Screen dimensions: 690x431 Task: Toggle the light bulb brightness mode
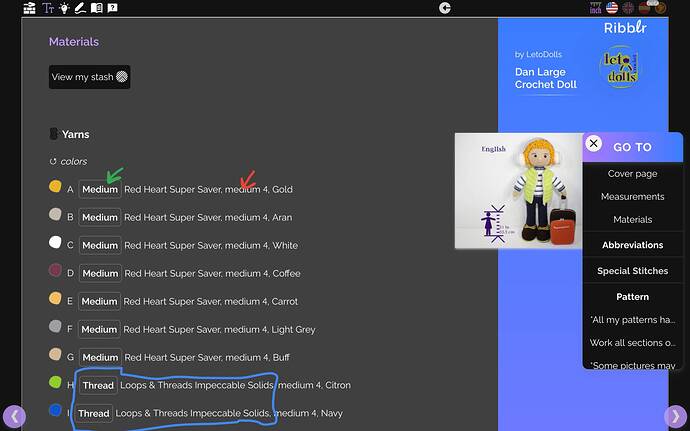coord(64,8)
